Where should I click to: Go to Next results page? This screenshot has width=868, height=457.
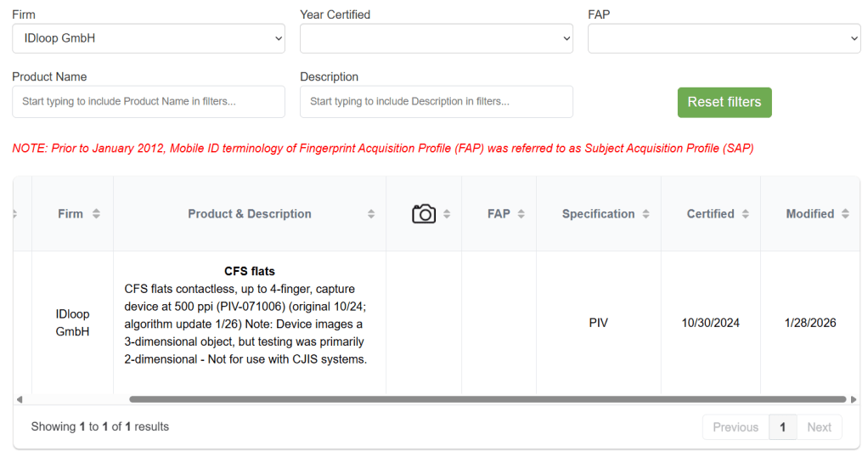coord(819,427)
